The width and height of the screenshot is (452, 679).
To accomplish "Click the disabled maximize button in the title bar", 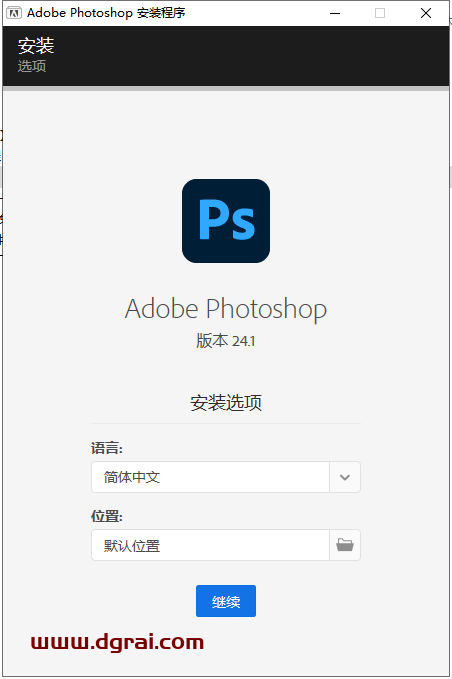I will click(380, 13).
